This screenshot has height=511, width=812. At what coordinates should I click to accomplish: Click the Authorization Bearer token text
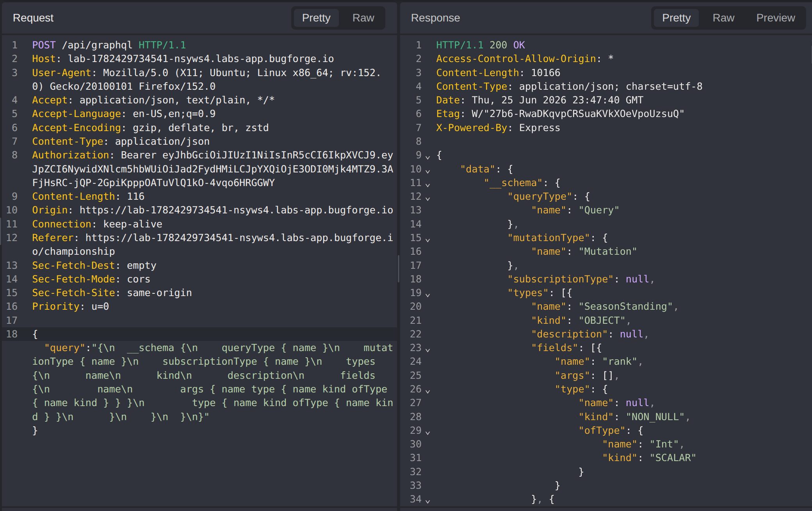click(x=212, y=169)
